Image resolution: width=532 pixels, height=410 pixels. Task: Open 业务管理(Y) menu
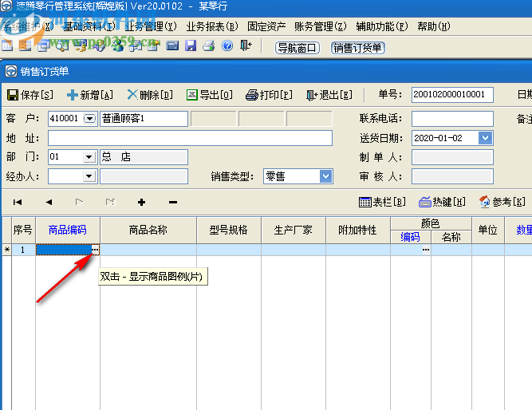(x=151, y=26)
